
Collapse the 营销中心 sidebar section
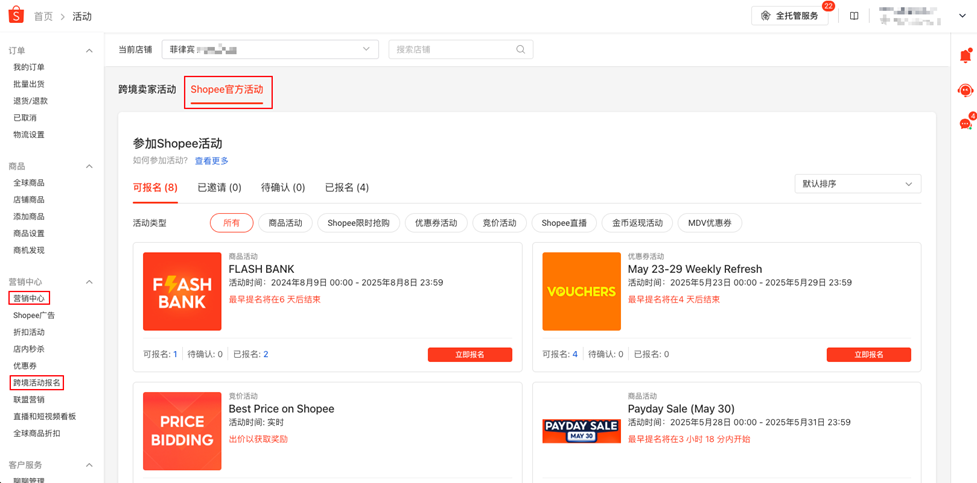(x=89, y=282)
